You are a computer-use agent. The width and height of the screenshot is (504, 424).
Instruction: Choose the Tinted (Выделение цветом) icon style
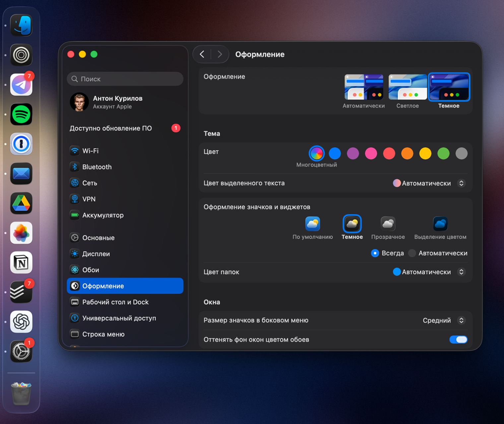tap(440, 224)
